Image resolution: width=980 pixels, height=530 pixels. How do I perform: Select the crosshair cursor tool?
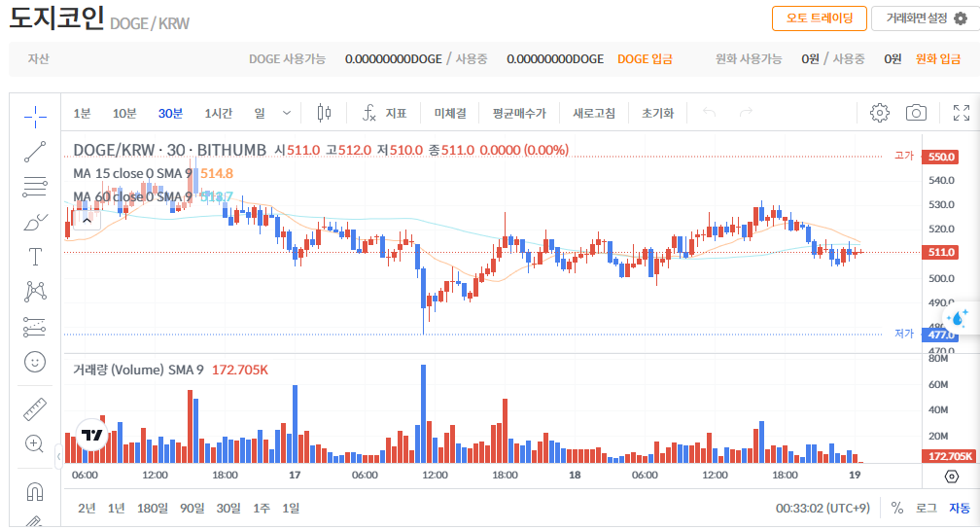click(x=35, y=116)
